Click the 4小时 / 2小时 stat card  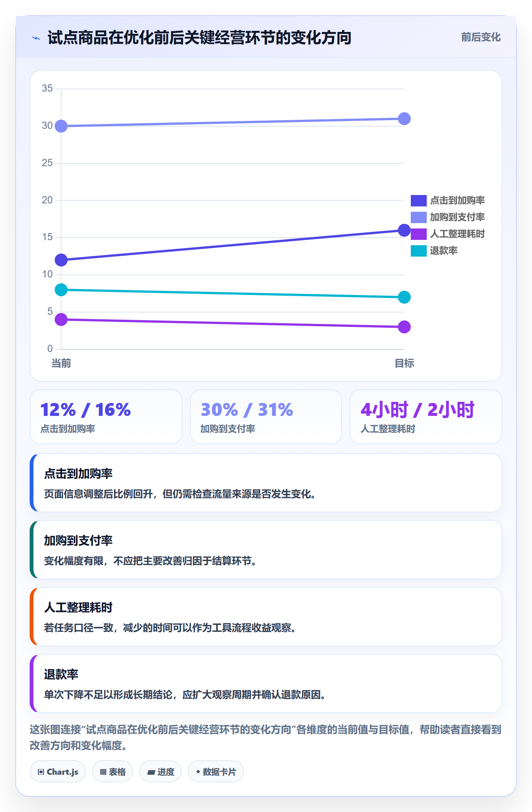(x=426, y=417)
